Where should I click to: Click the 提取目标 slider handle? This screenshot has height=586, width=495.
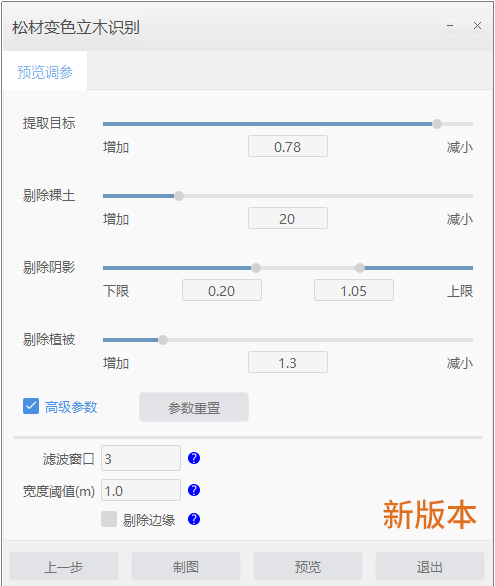coord(437,124)
